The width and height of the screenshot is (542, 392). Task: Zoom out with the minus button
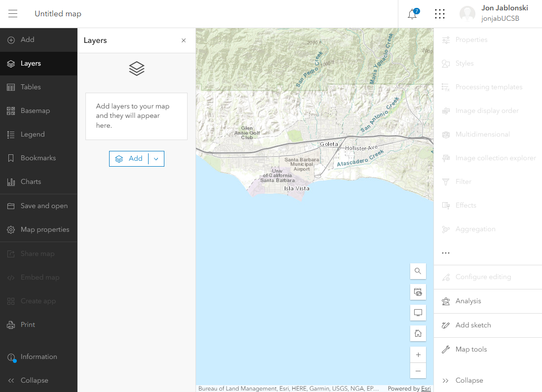[418, 371]
